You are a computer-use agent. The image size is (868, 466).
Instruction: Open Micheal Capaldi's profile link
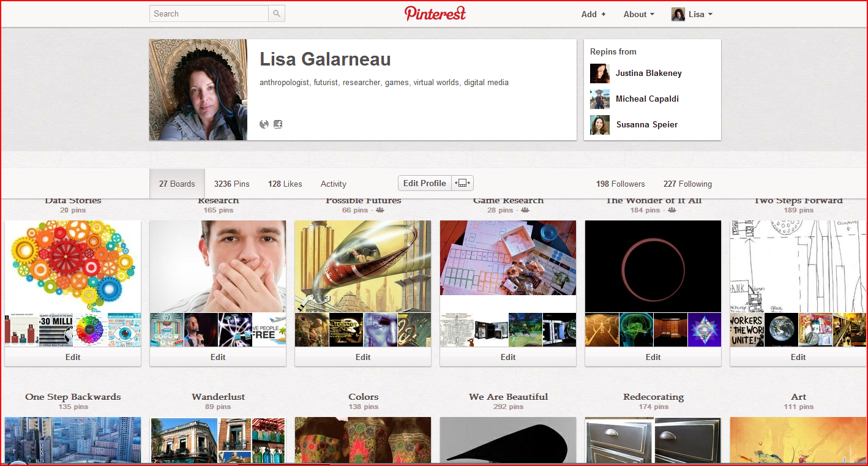647,99
